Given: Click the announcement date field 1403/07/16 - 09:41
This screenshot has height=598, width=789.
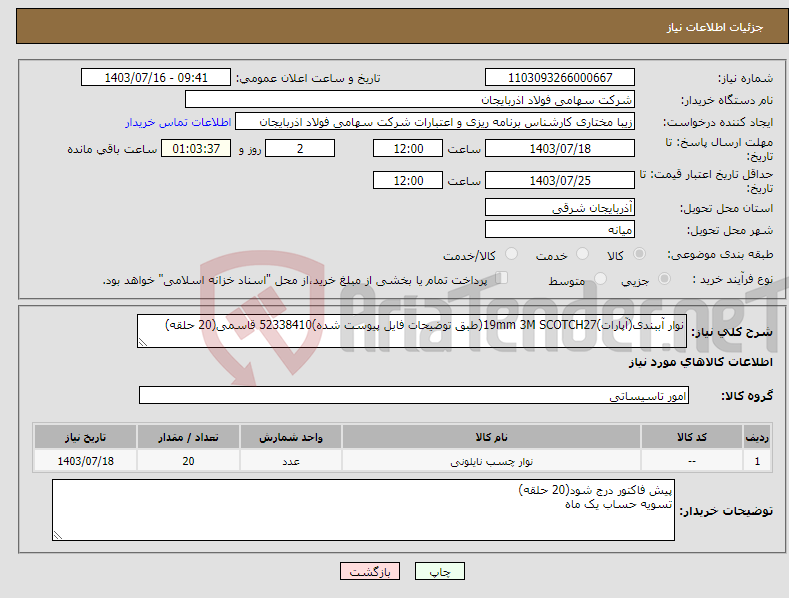Looking at the screenshot, I should click(x=155, y=78).
